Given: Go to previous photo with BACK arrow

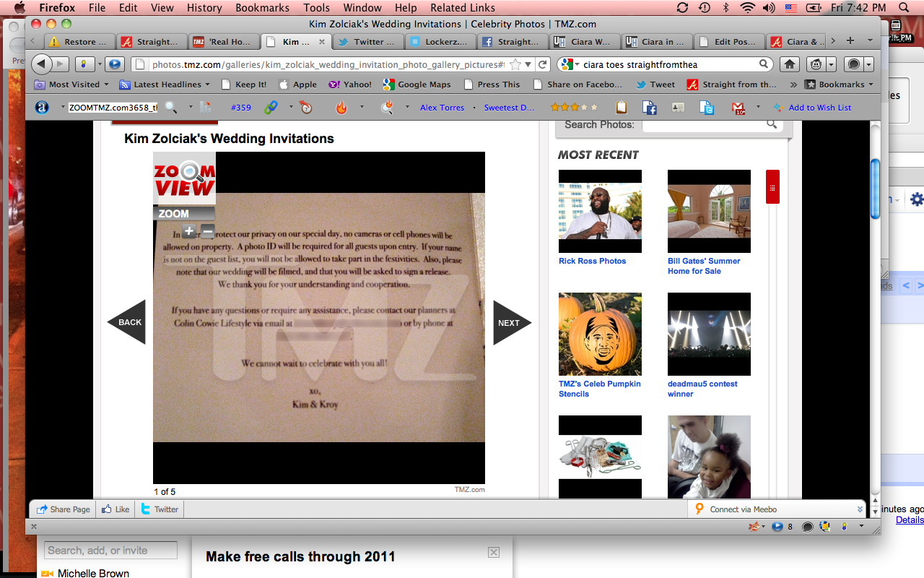Looking at the screenshot, I should tap(128, 322).
